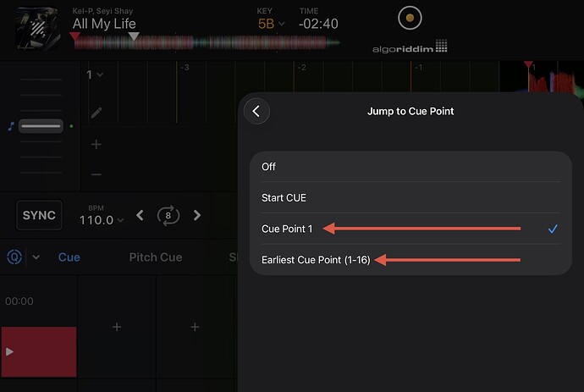Go back from Jump to Cue Point
This screenshot has height=392, width=584.
pyautogui.click(x=256, y=111)
